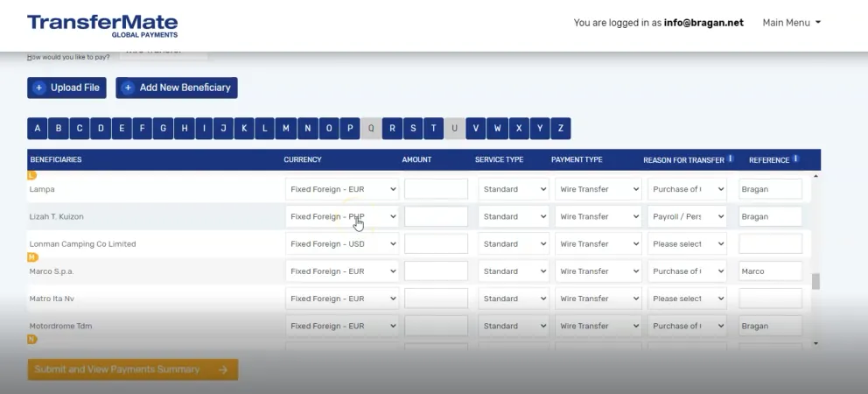Click amount field for Lizah T. Kuizon
This screenshot has width=868, height=394.
(437, 216)
